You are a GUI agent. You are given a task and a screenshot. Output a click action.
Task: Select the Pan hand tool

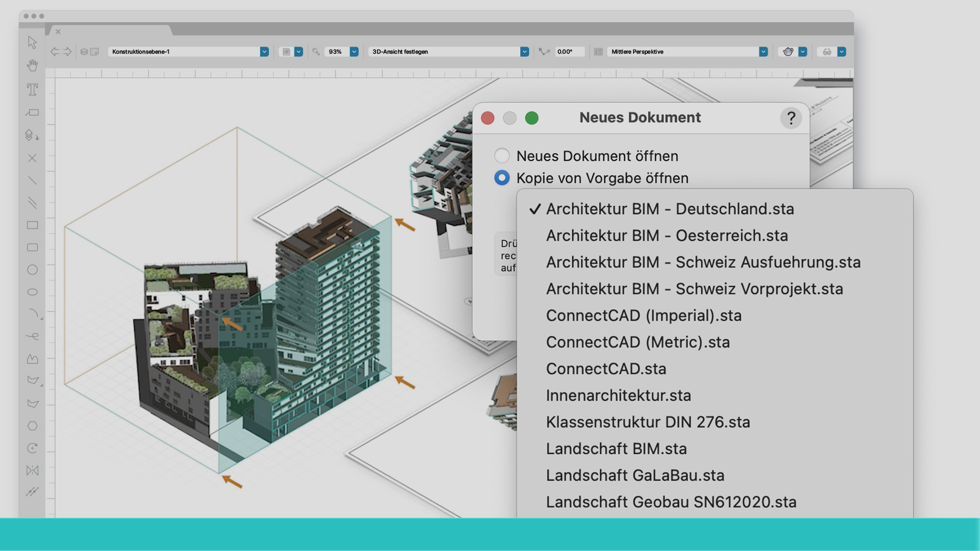tap(32, 65)
